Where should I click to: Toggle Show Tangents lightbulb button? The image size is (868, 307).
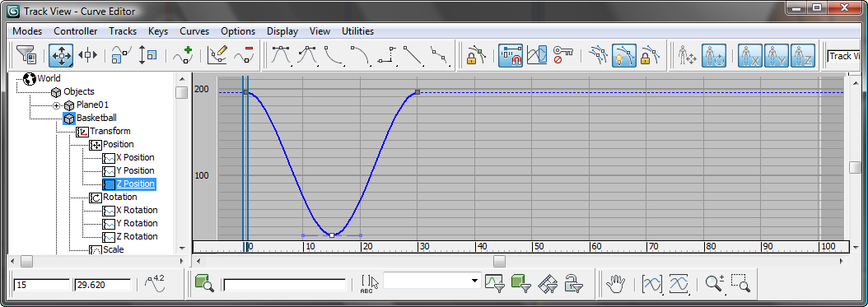click(x=623, y=55)
